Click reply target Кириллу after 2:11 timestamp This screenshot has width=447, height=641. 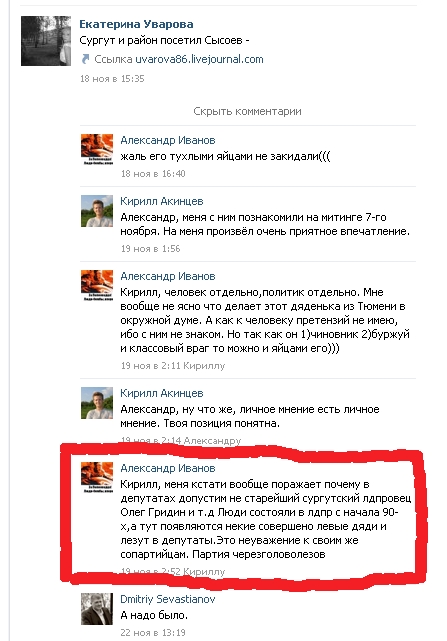pyautogui.click(x=204, y=366)
